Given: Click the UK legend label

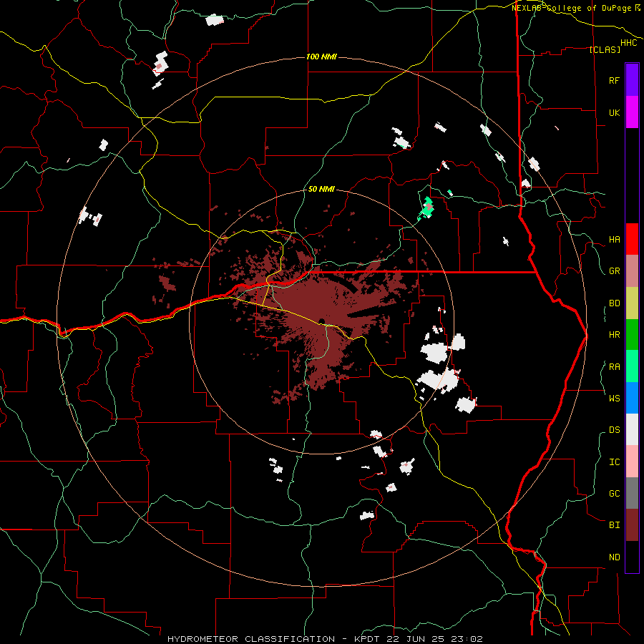Looking at the screenshot, I should (614, 112).
